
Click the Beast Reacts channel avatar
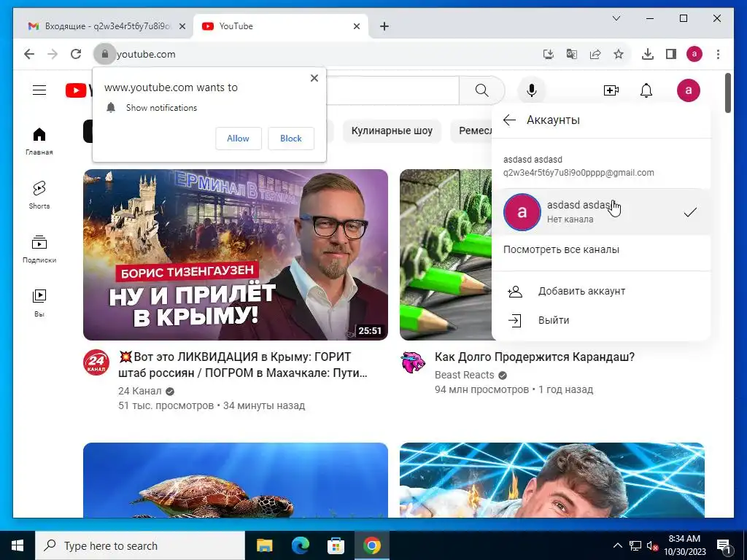pos(413,362)
